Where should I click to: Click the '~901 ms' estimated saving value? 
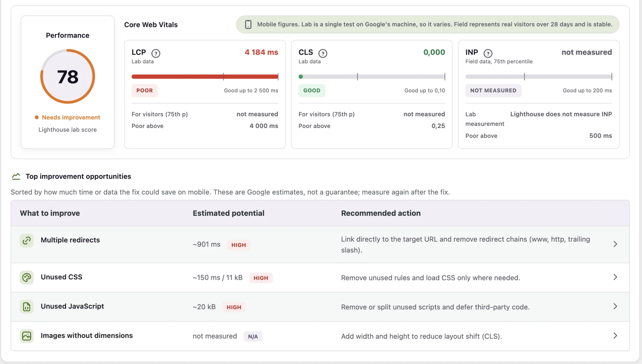(206, 244)
